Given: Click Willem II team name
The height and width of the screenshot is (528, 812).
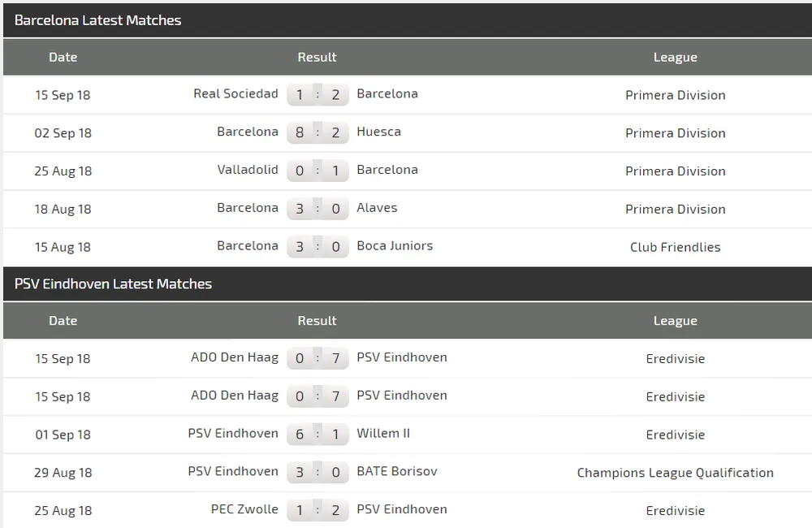Looking at the screenshot, I should click(383, 434).
